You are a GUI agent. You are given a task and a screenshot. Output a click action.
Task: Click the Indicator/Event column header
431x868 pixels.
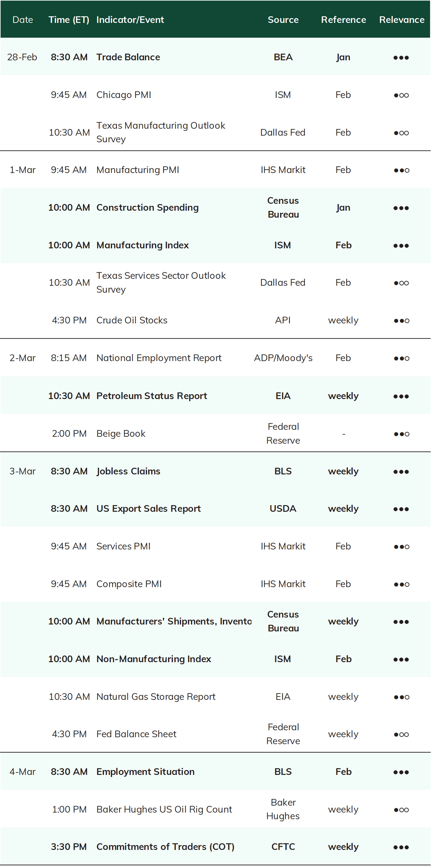(x=130, y=19)
